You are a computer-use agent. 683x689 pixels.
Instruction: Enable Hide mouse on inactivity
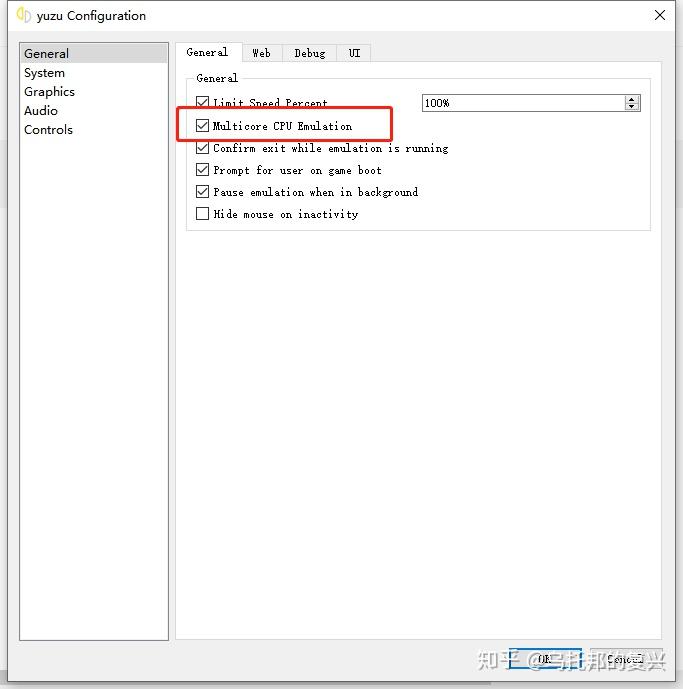(x=202, y=214)
